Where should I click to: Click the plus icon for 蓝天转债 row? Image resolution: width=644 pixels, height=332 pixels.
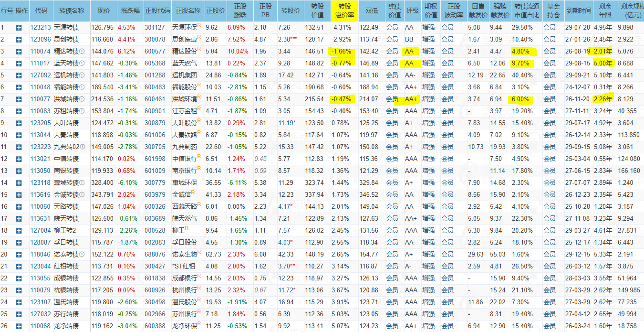19,64
